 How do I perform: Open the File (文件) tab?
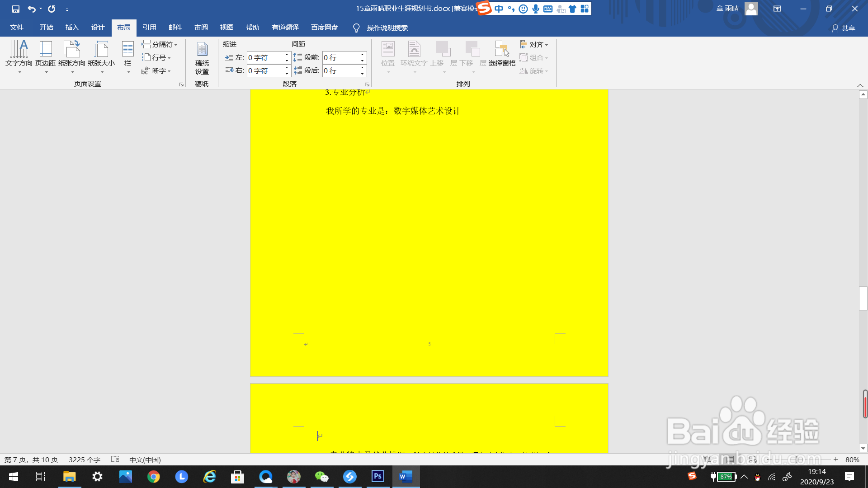pyautogui.click(x=17, y=28)
